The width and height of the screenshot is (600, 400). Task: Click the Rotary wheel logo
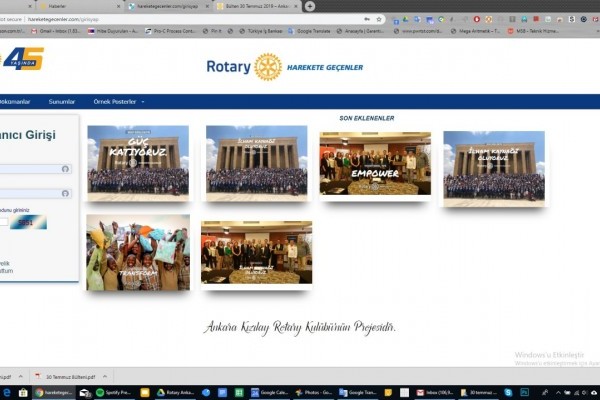268,67
